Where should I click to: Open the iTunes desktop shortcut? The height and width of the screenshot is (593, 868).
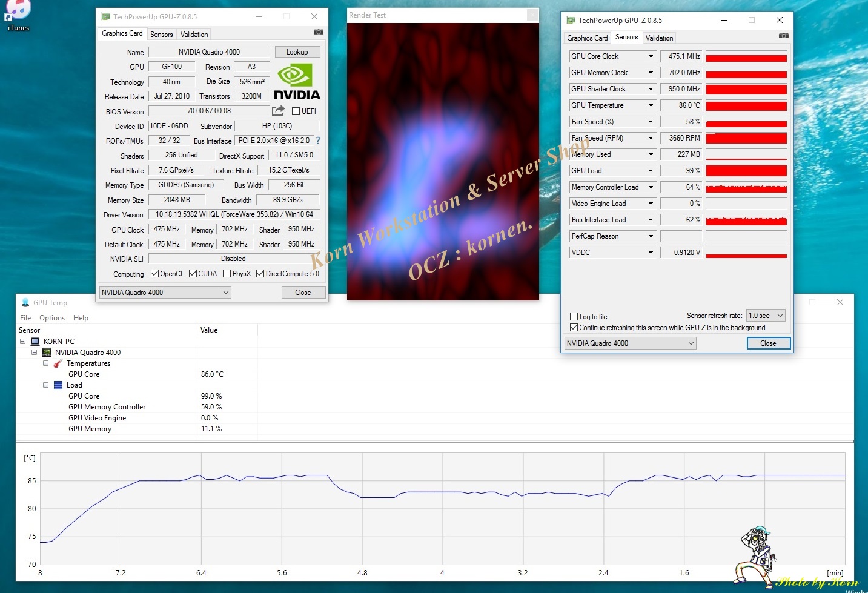coord(18,16)
